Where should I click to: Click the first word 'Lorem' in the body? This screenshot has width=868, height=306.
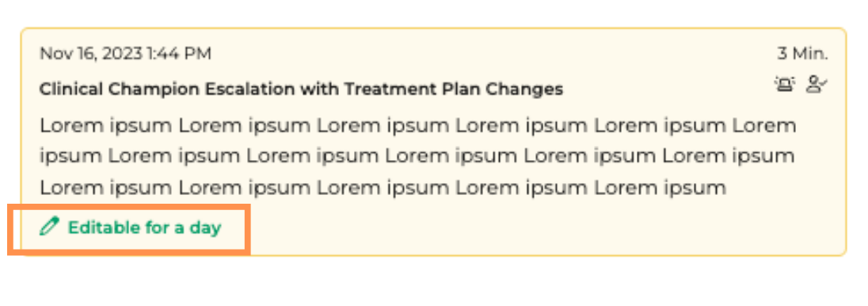tap(71, 126)
